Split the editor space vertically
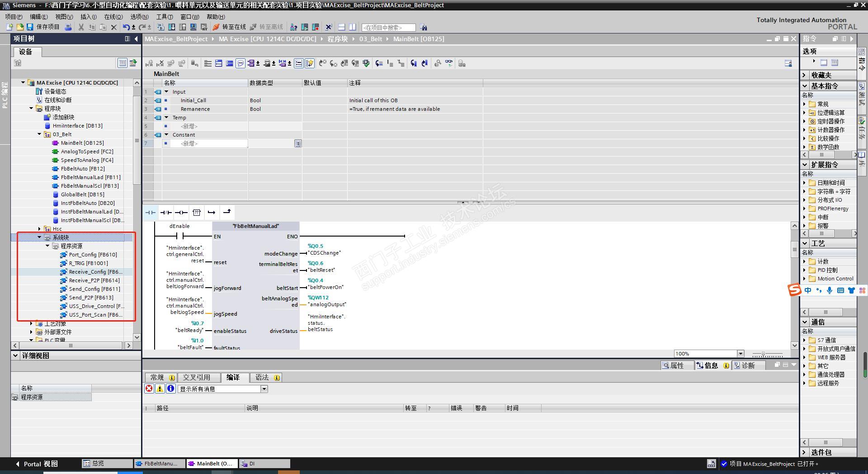 (x=353, y=27)
